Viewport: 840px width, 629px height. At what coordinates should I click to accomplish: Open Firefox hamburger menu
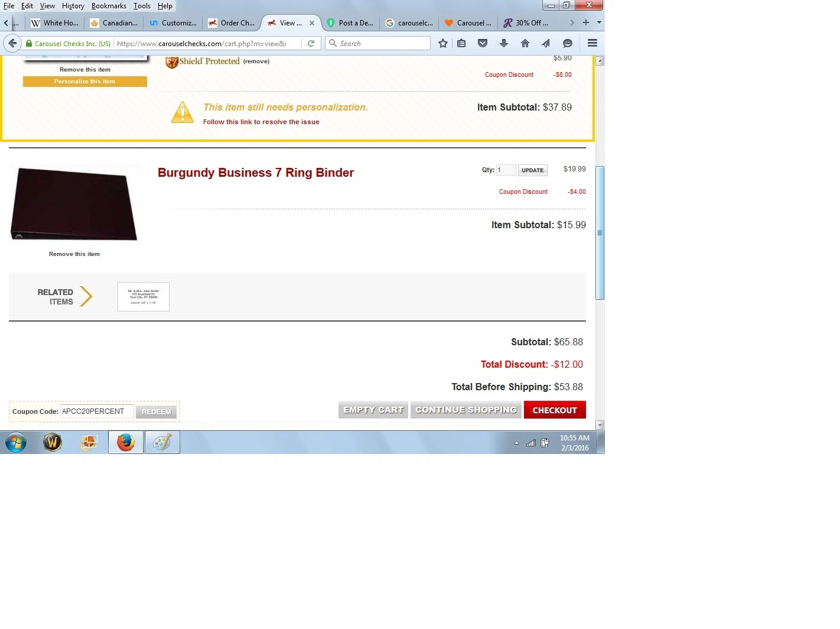coord(592,43)
